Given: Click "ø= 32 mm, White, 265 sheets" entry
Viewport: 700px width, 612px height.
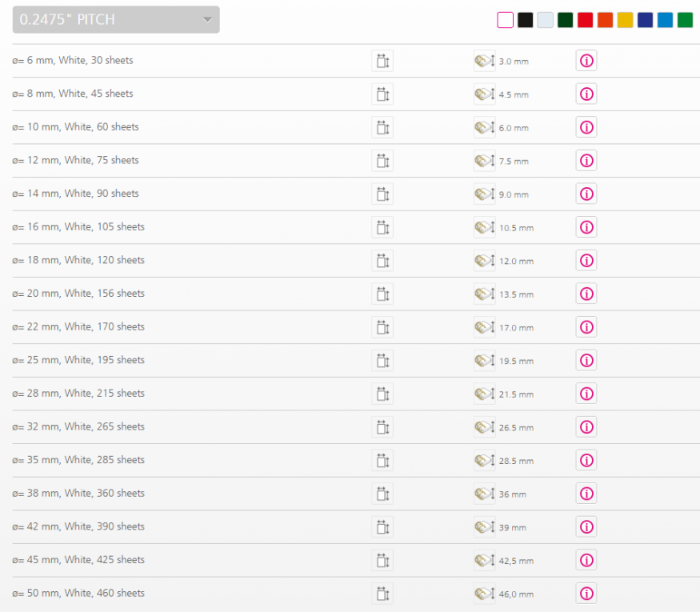Looking at the screenshot, I should point(78,426).
